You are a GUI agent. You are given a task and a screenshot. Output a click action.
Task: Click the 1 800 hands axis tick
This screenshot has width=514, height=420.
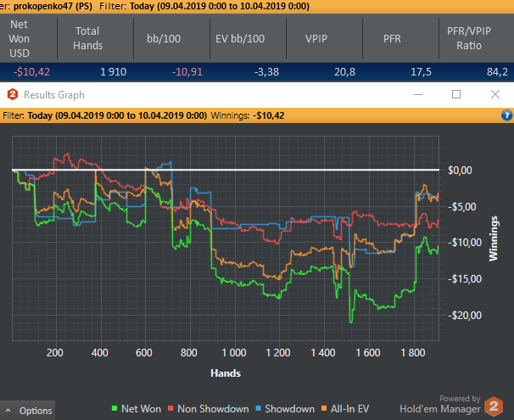coord(413,353)
